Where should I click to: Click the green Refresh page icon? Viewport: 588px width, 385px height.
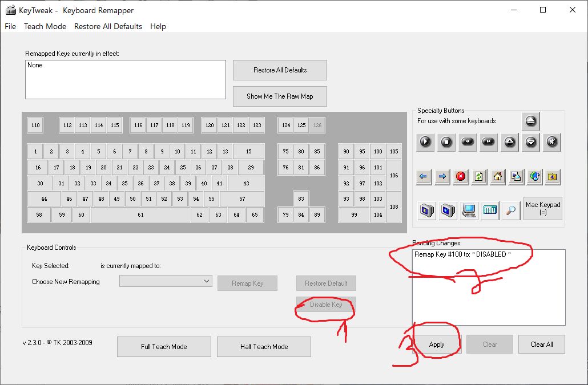[x=479, y=176]
